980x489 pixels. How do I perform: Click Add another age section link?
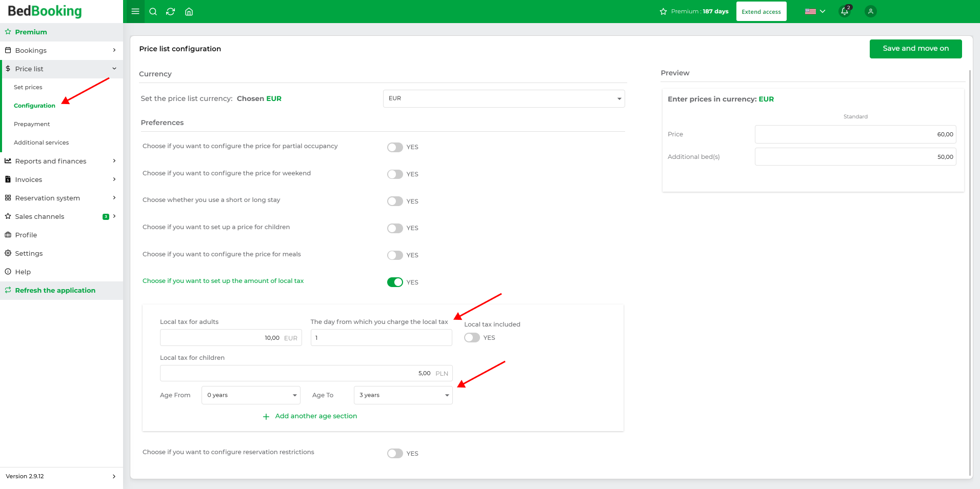[x=316, y=416]
